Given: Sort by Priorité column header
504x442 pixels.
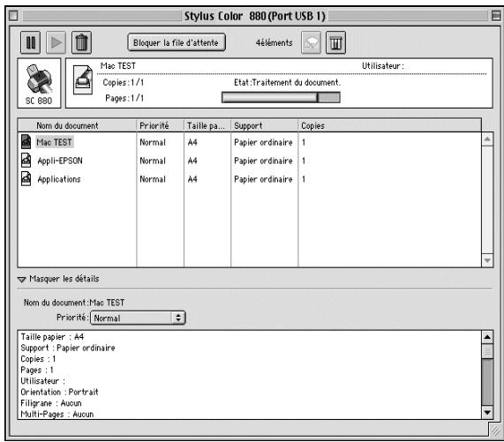Looking at the screenshot, I should coord(160,125).
